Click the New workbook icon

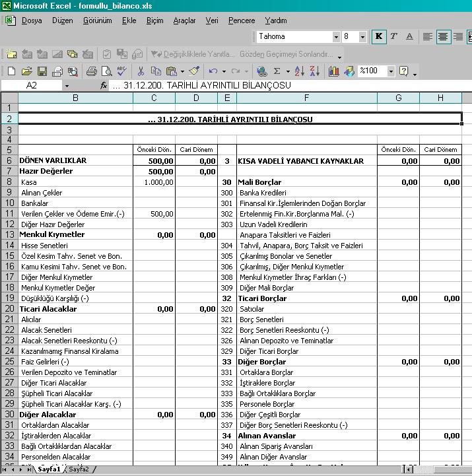coord(11,71)
